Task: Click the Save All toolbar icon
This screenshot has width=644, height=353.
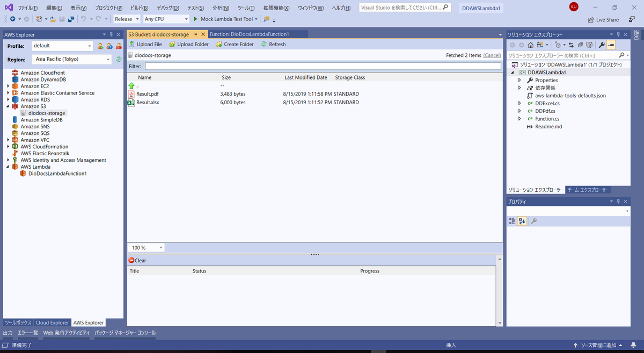Action: 71,19
